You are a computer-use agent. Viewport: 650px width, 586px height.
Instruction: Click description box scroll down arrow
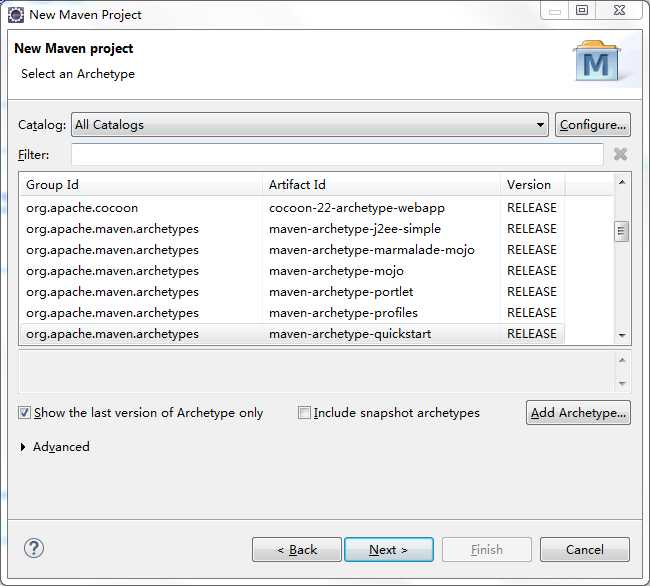621,383
